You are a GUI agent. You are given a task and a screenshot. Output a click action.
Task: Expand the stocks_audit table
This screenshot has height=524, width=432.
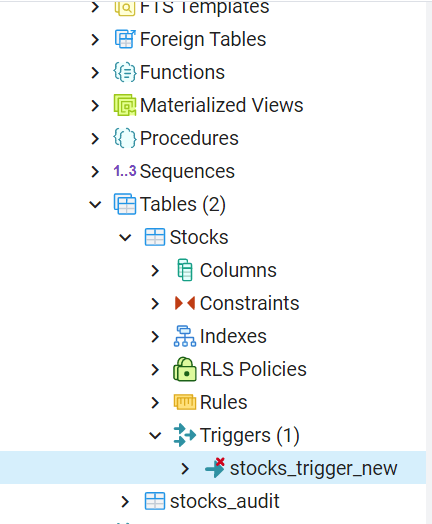(125, 501)
